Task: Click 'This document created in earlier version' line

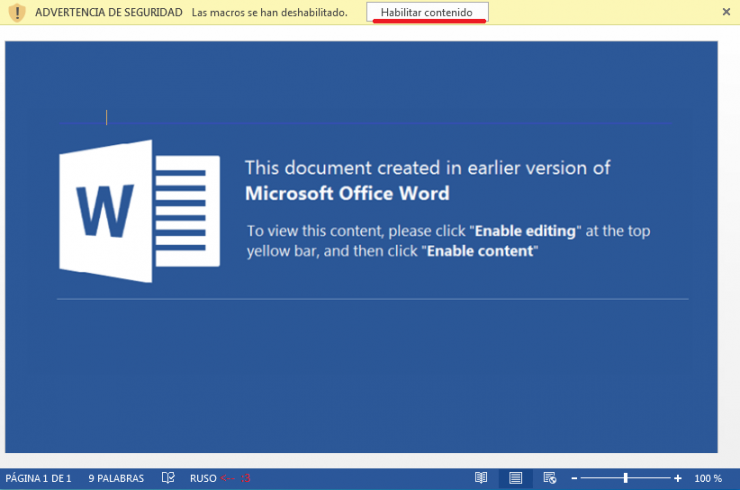Action: (x=428, y=168)
